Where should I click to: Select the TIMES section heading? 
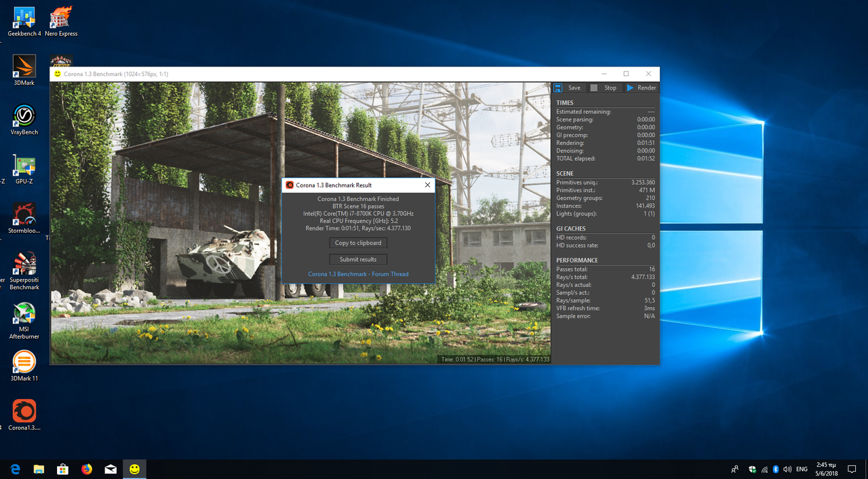(x=564, y=103)
